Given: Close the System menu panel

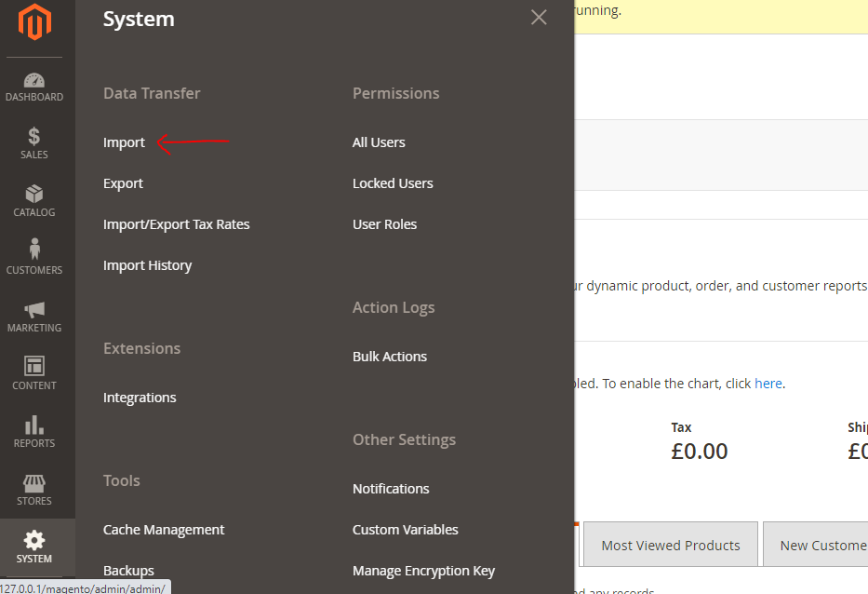Looking at the screenshot, I should point(539,18).
